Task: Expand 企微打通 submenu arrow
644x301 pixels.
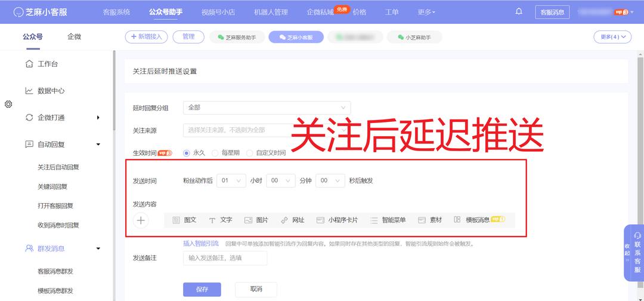Action: (98, 118)
